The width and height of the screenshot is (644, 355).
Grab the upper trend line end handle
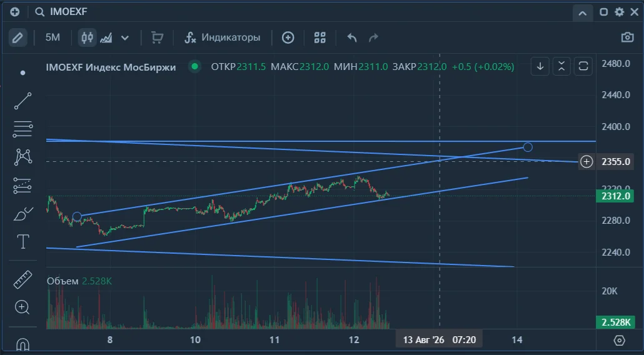[528, 147]
